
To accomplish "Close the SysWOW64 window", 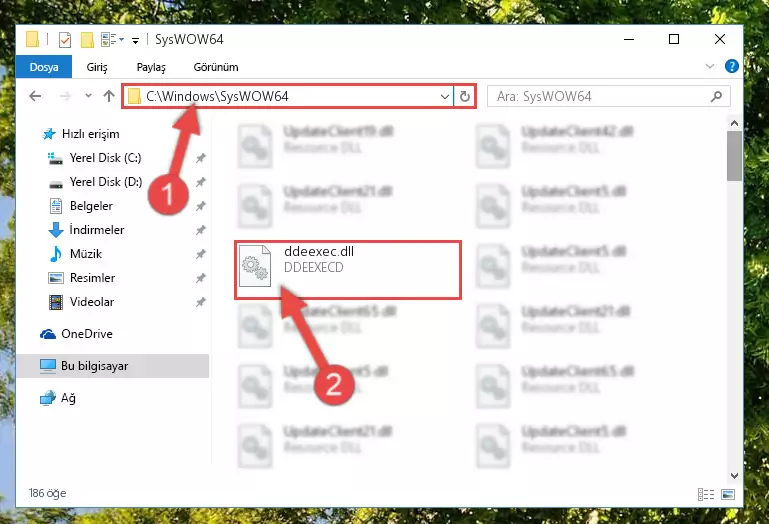I will [x=719, y=39].
